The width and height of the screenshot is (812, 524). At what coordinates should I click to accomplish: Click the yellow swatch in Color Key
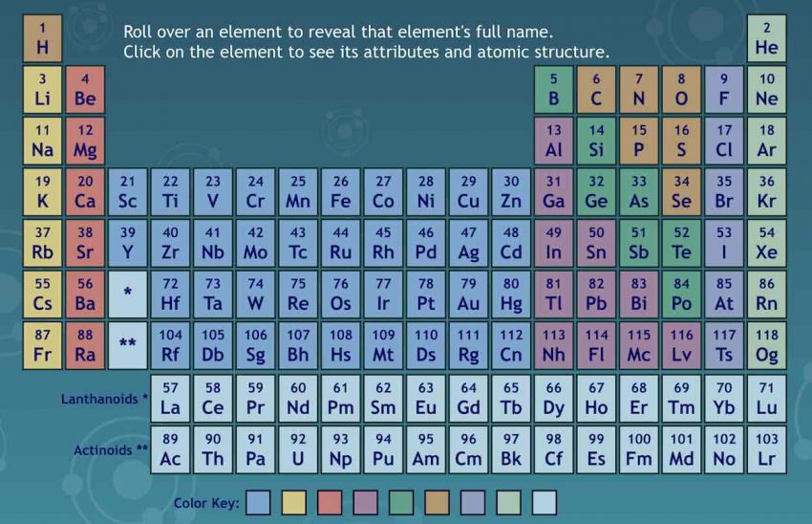point(293,502)
